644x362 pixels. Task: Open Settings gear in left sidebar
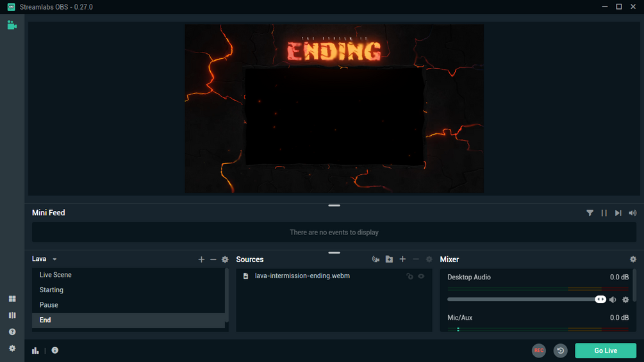click(x=12, y=348)
